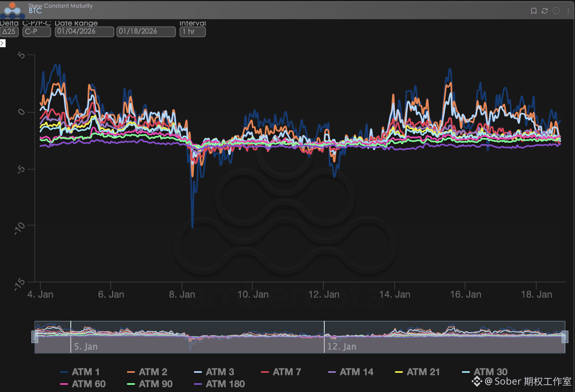Toggle ATM 1 series in legend

pos(80,372)
